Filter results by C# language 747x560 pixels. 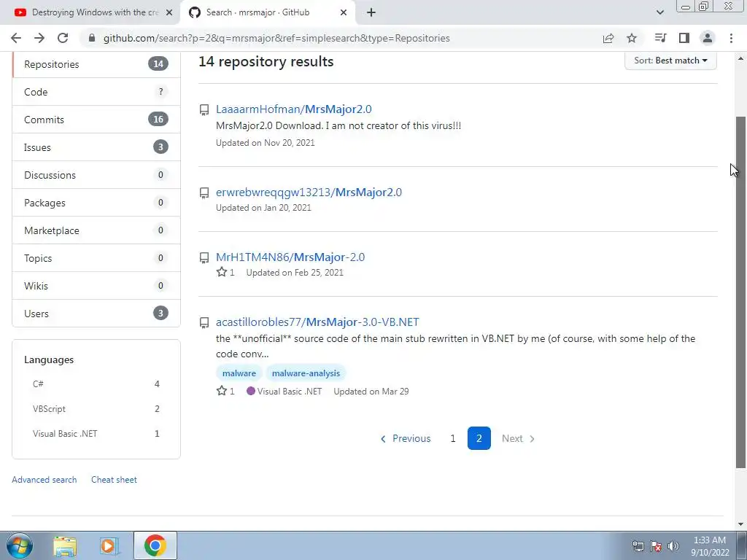pos(96,384)
